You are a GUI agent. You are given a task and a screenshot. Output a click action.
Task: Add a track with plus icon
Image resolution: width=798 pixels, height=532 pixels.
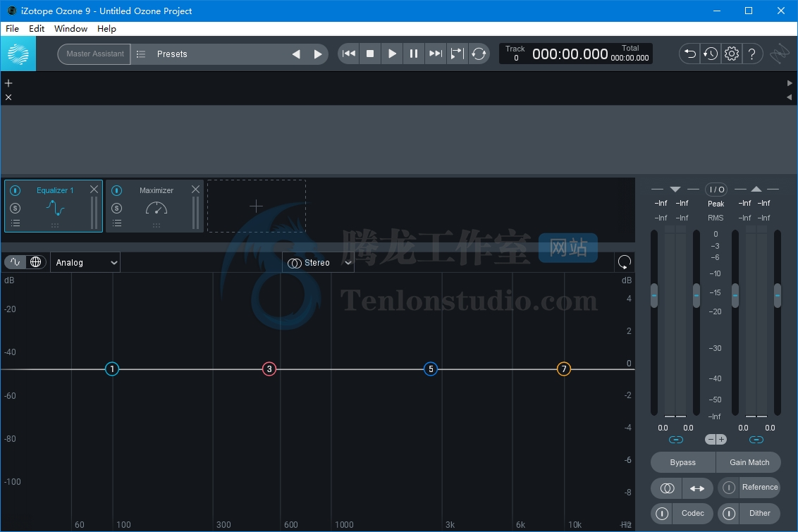(8, 83)
